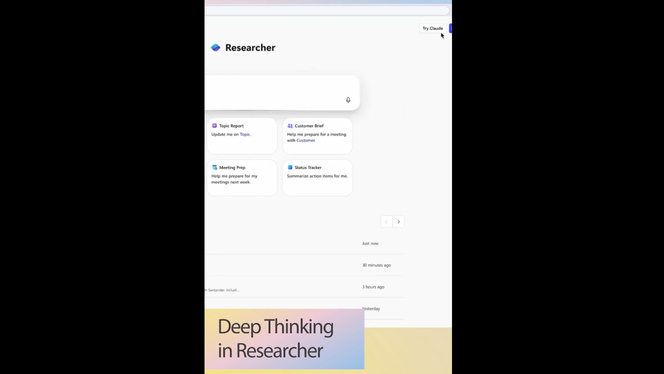Open the Status Tracker card
The width and height of the screenshot is (664, 374).
tap(317, 177)
